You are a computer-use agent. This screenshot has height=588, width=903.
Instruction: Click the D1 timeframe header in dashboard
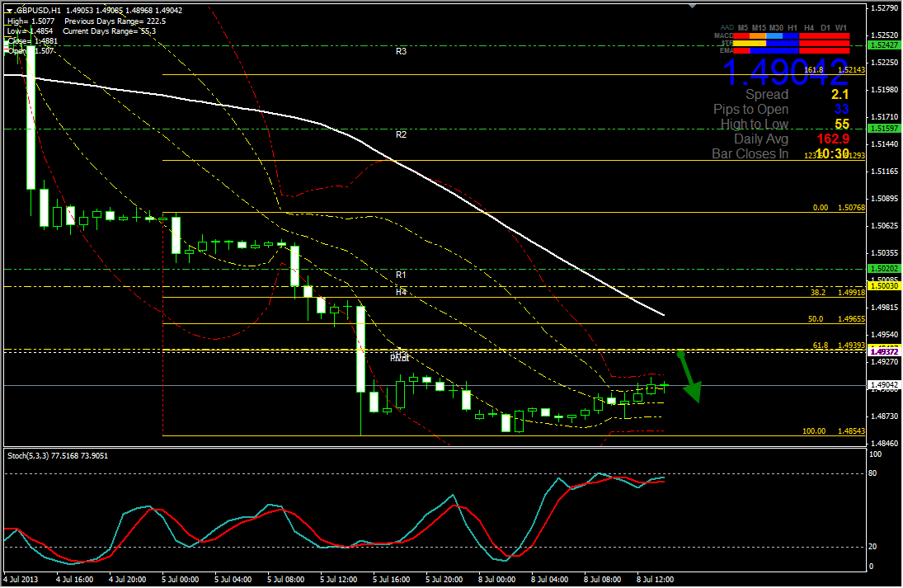pos(825,28)
